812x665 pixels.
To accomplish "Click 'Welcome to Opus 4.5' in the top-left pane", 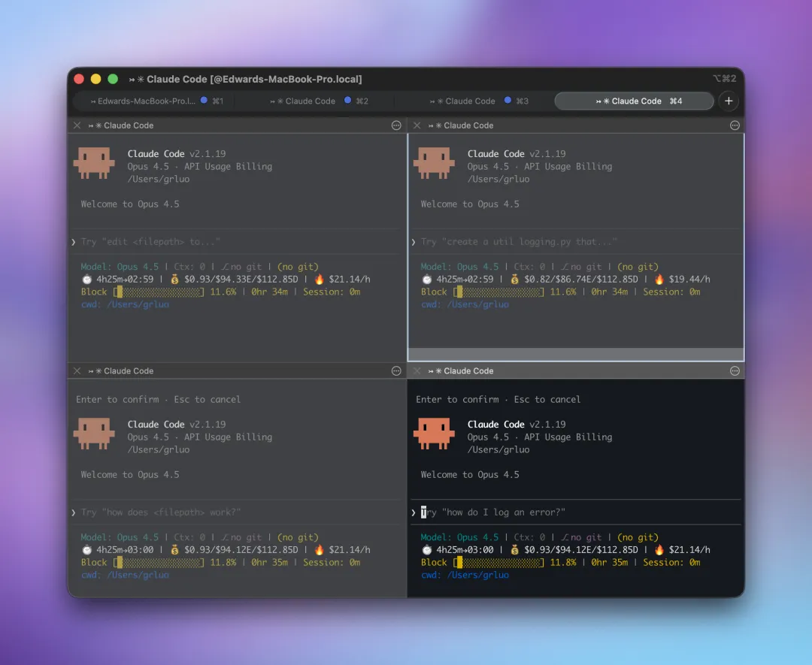I will [x=130, y=204].
